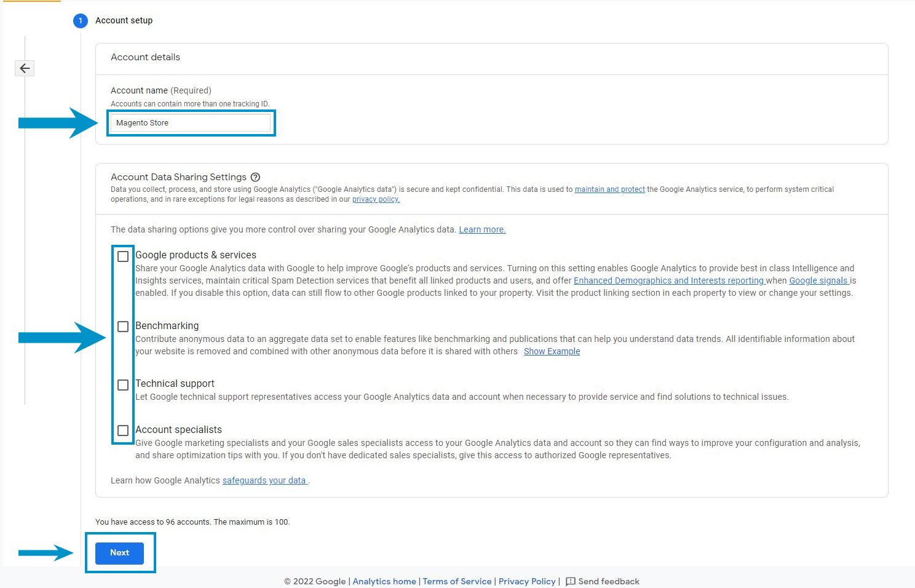Click the Send feedback speech bubble icon

[569, 581]
